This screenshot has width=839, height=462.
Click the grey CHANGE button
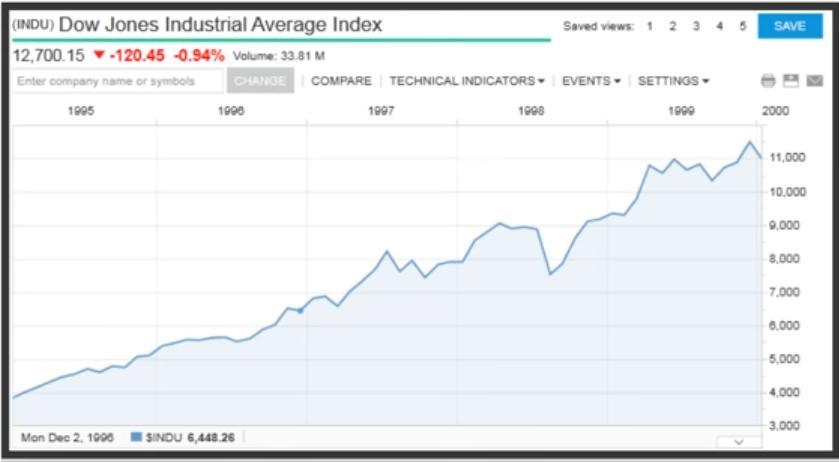[x=260, y=81]
